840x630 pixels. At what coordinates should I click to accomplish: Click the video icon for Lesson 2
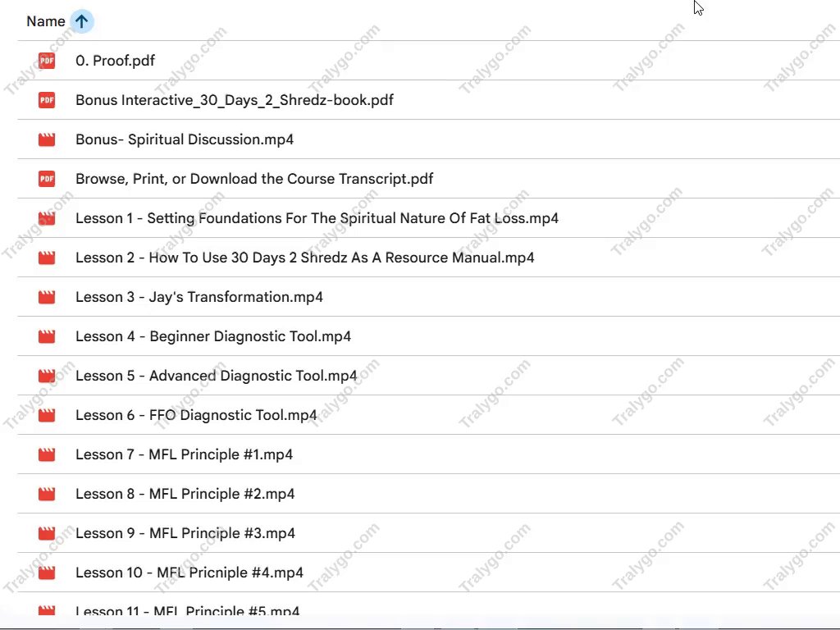click(47, 258)
